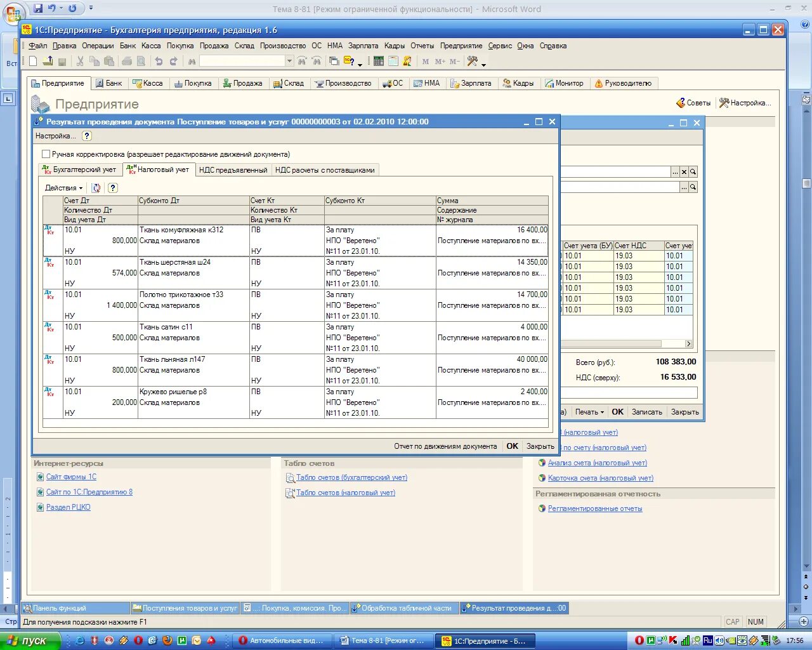Open the Руководителю panel tab
Viewport: 812px width, 650px height.
coord(624,83)
